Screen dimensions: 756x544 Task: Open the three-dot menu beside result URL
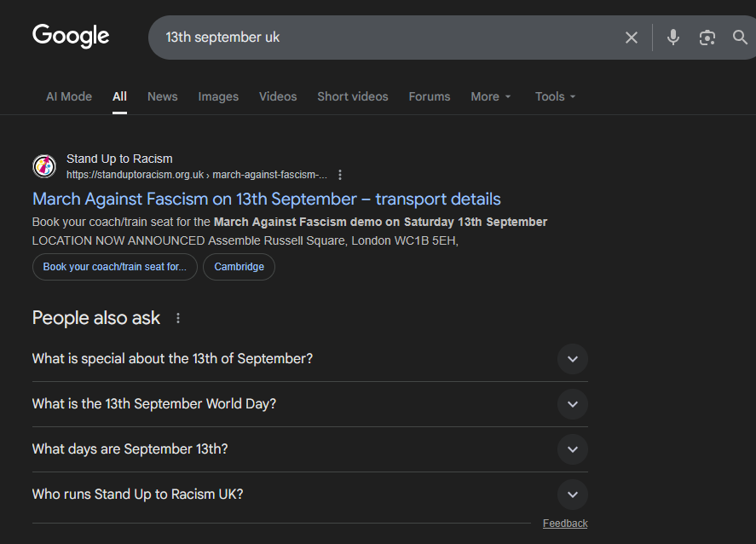point(340,175)
